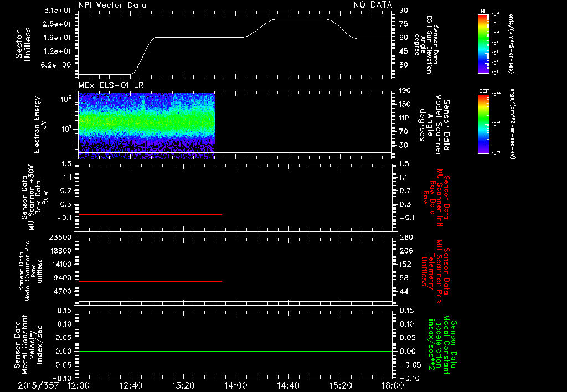Image resolution: width=567 pixels, height=392 pixels.
Task: Select the electron energy spectrogram data
Action: 146,126
